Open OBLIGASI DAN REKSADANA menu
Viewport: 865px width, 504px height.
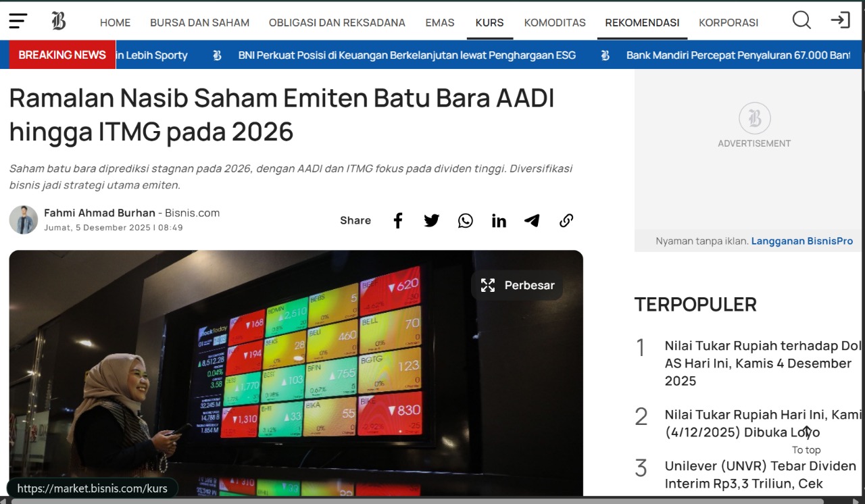coord(337,22)
